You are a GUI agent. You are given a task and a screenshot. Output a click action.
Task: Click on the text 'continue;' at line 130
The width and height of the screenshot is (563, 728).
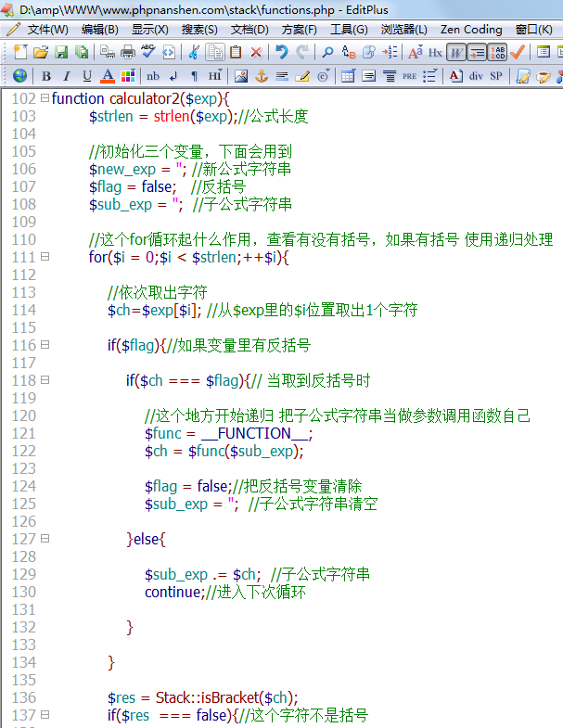[174, 592]
